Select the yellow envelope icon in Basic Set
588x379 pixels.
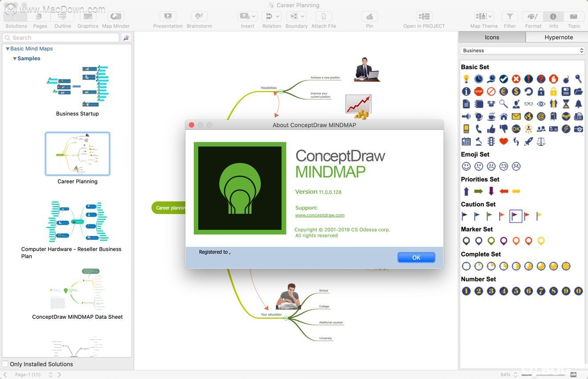516,116
